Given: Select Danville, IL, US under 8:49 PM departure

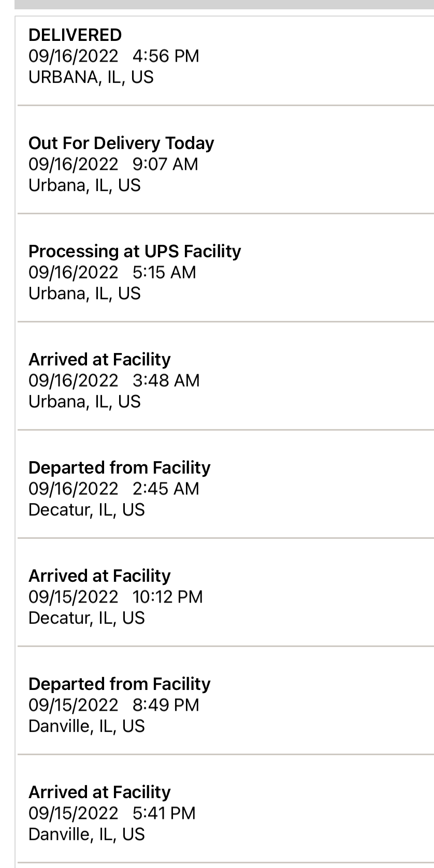Looking at the screenshot, I should pyautogui.click(x=86, y=726).
